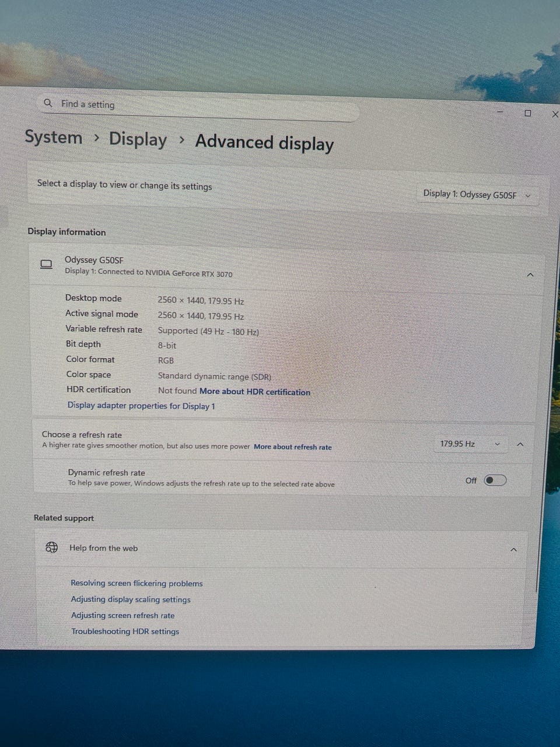Click the Display information heading

tap(66, 232)
